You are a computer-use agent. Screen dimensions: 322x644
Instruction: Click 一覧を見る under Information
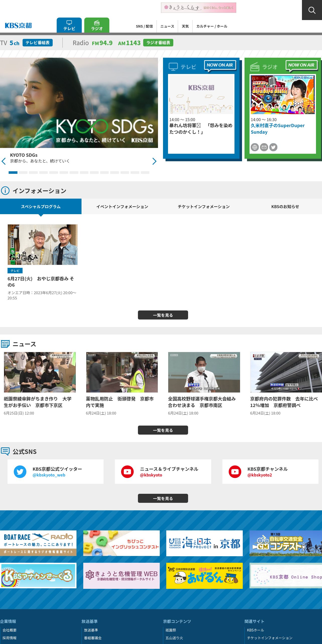[163, 315]
